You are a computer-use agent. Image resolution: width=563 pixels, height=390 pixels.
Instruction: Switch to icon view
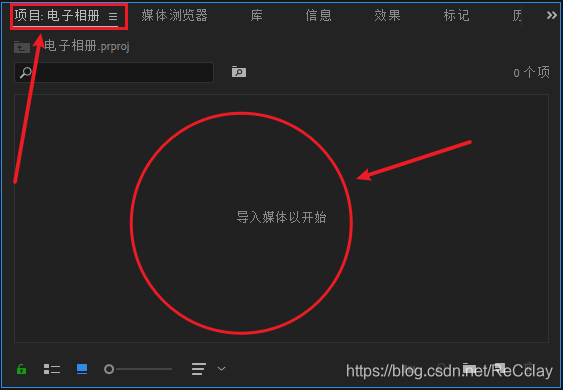click(x=82, y=369)
